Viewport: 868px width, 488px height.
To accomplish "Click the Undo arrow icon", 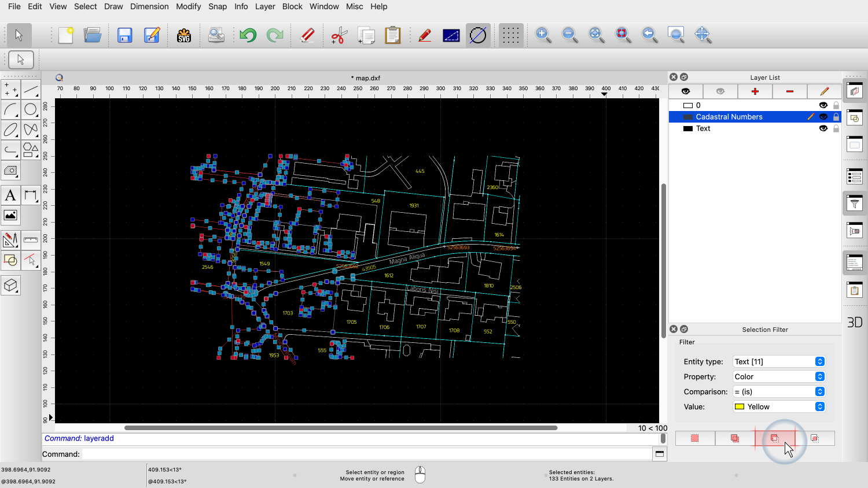I will (x=248, y=35).
